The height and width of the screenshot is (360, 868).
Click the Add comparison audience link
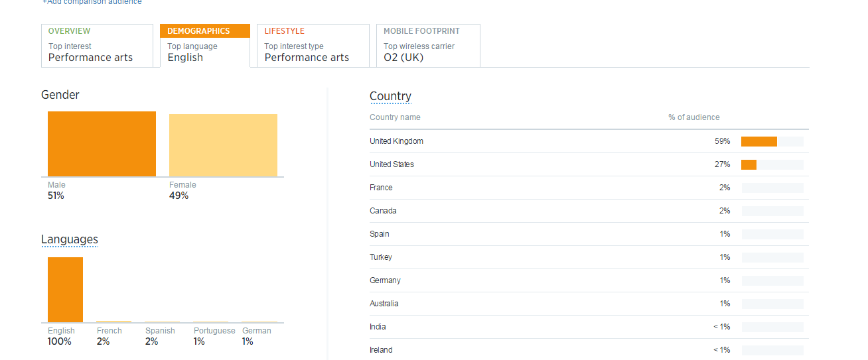[92, 2]
